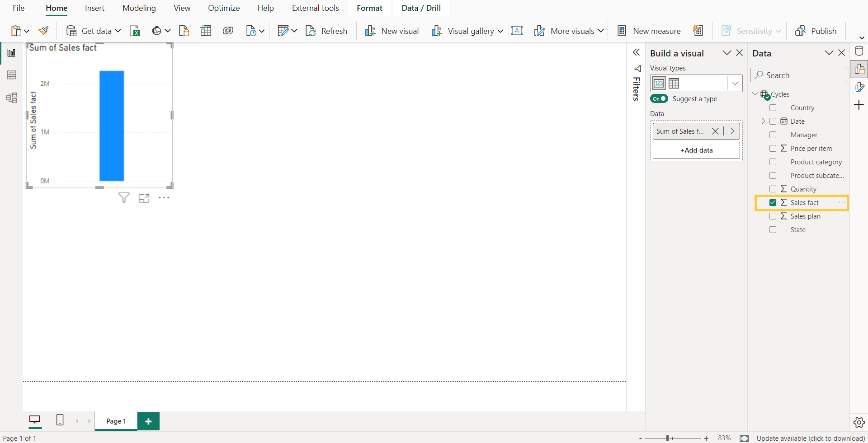The image size is (868, 443).
Task: Open the Table view in left sidebar
Action: tap(12, 75)
